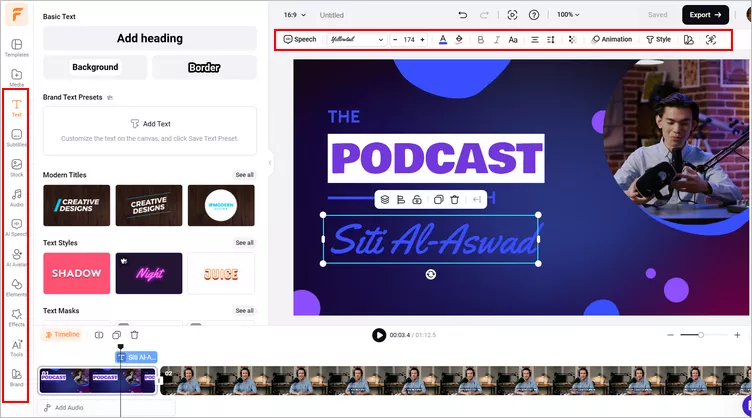
Task: Open the Elements sidebar panel
Action: [x=16, y=288]
